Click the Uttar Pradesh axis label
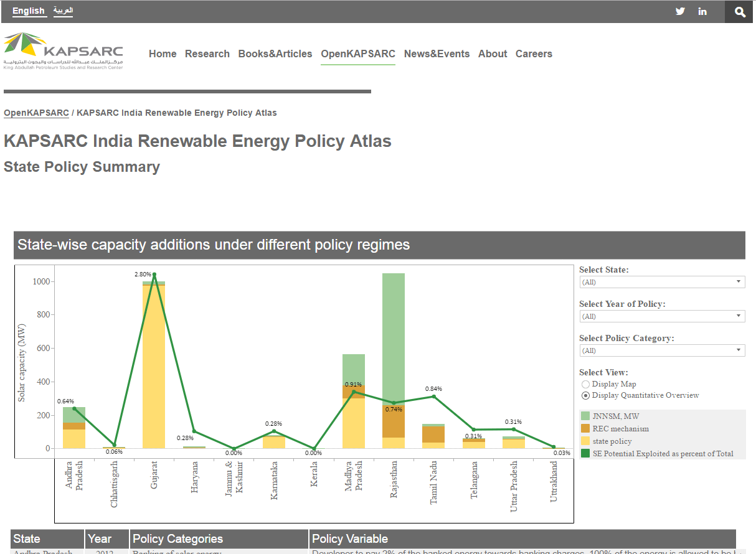The image size is (756, 554). (514, 486)
